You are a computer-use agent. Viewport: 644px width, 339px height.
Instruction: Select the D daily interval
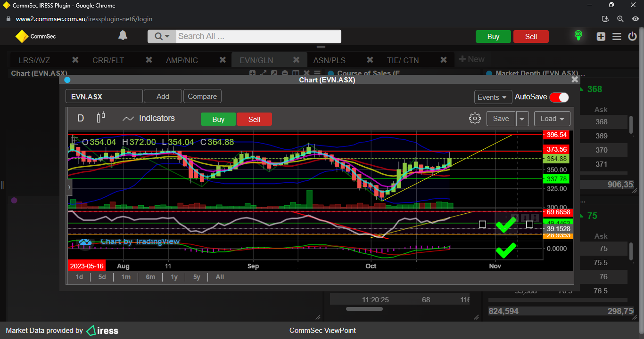[x=81, y=119]
